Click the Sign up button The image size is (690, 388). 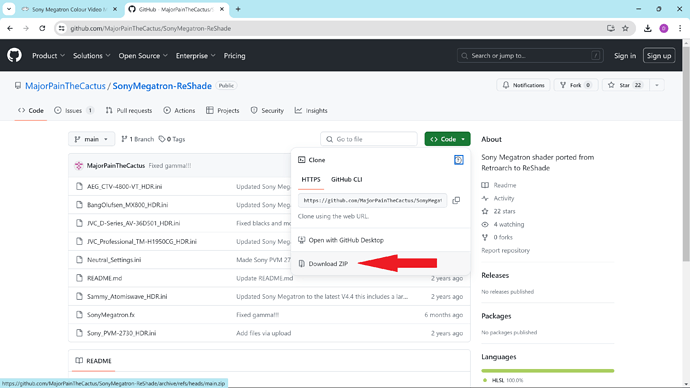click(x=659, y=56)
